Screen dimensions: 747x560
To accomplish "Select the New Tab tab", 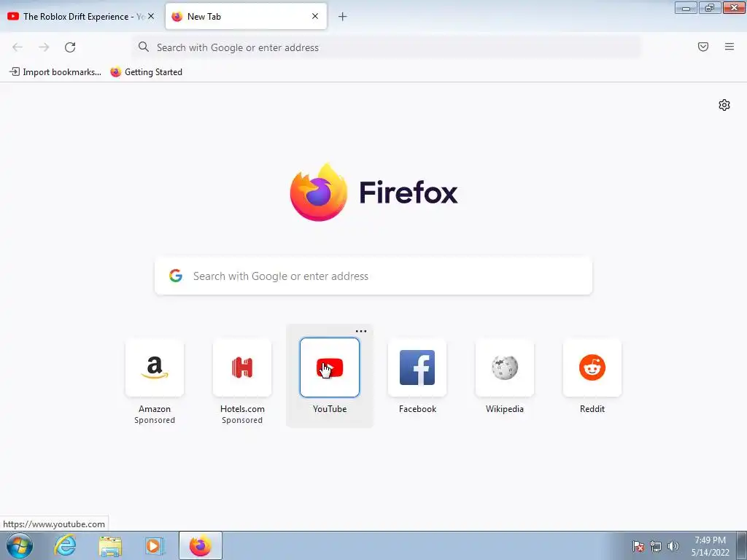I will pos(246,17).
